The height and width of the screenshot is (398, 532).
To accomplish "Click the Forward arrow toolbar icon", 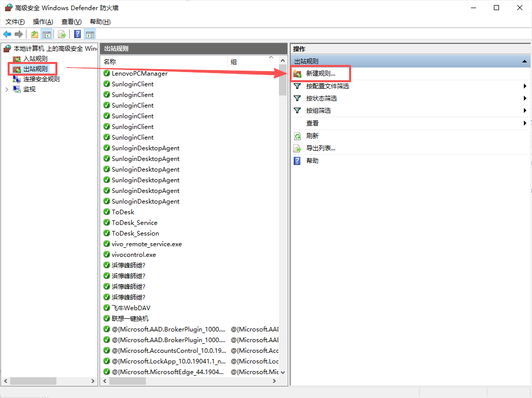I will 19,34.
